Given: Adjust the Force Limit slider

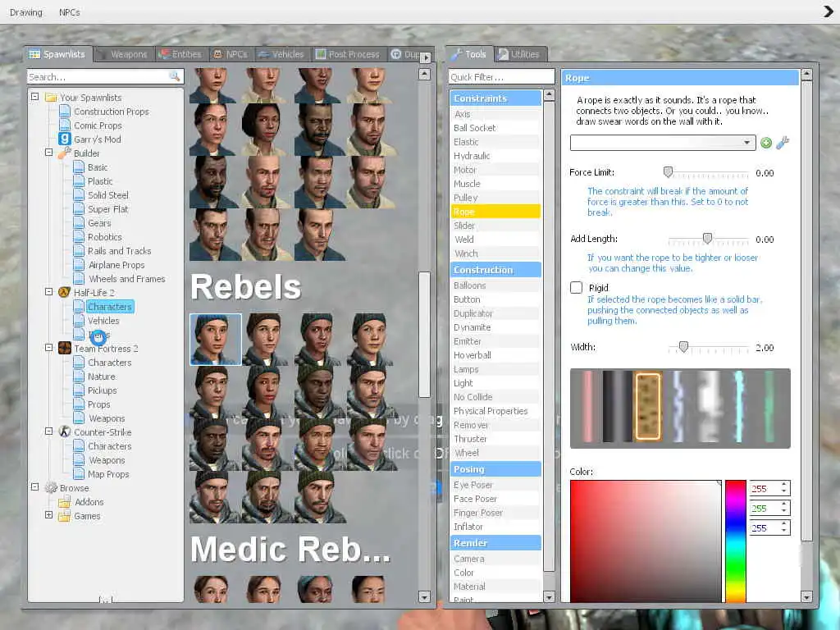Looking at the screenshot, I should [x=668, y=172].
